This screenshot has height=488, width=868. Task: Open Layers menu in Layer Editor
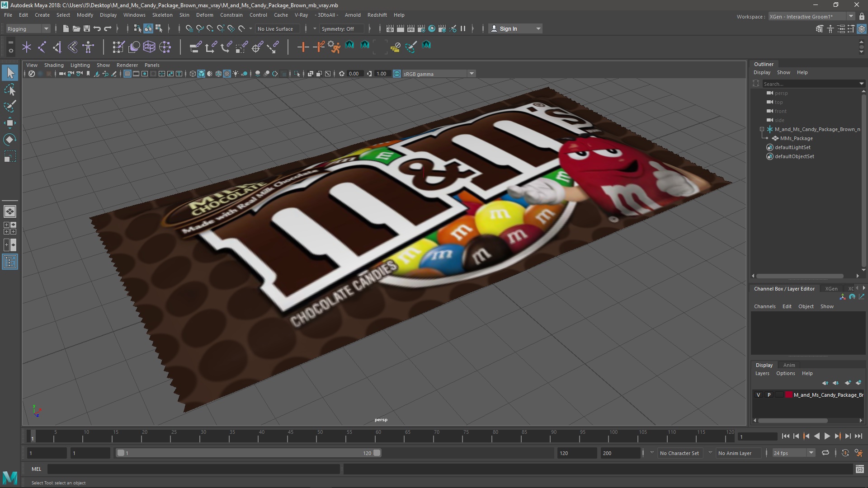click(x=762, y=373)
